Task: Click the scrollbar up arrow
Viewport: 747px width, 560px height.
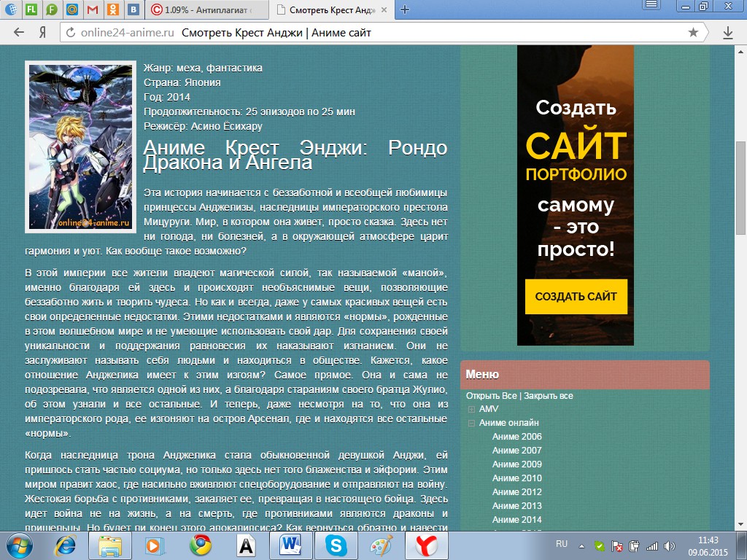Action: [x=741, y=50]
